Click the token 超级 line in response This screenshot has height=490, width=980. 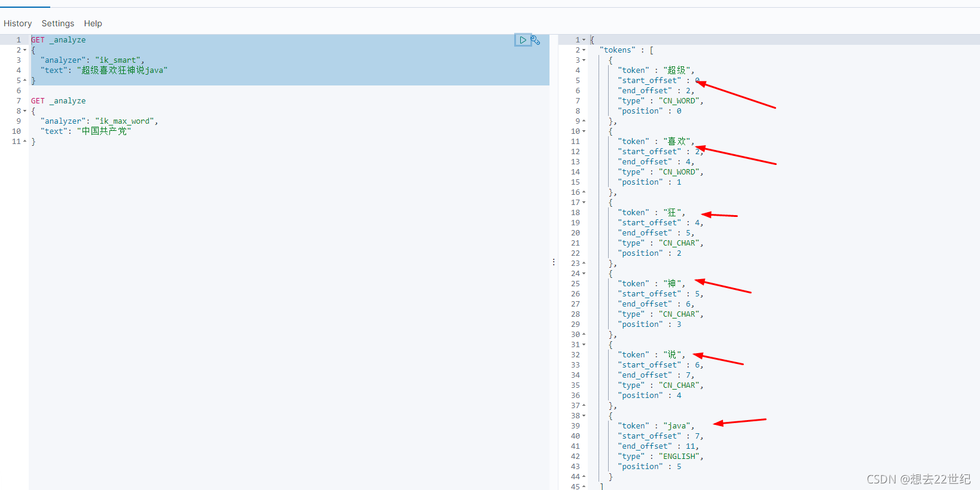pyautogui.click(x=656, y=71)
